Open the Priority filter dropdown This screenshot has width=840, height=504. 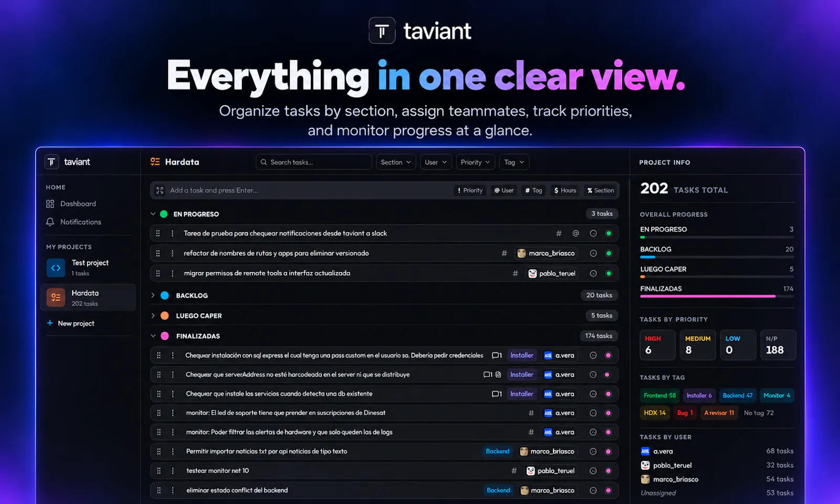click(x=475, y=162)
